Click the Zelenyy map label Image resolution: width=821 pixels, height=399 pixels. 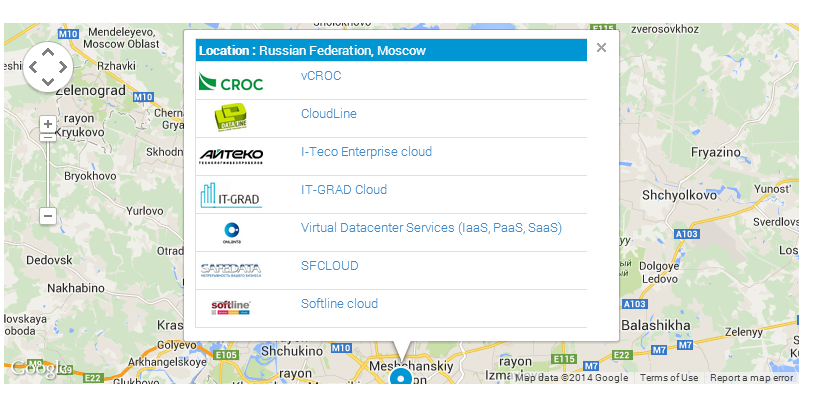[744, 332]
